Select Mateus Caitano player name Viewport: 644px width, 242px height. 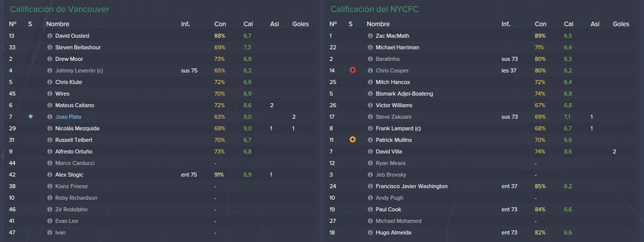75,106
